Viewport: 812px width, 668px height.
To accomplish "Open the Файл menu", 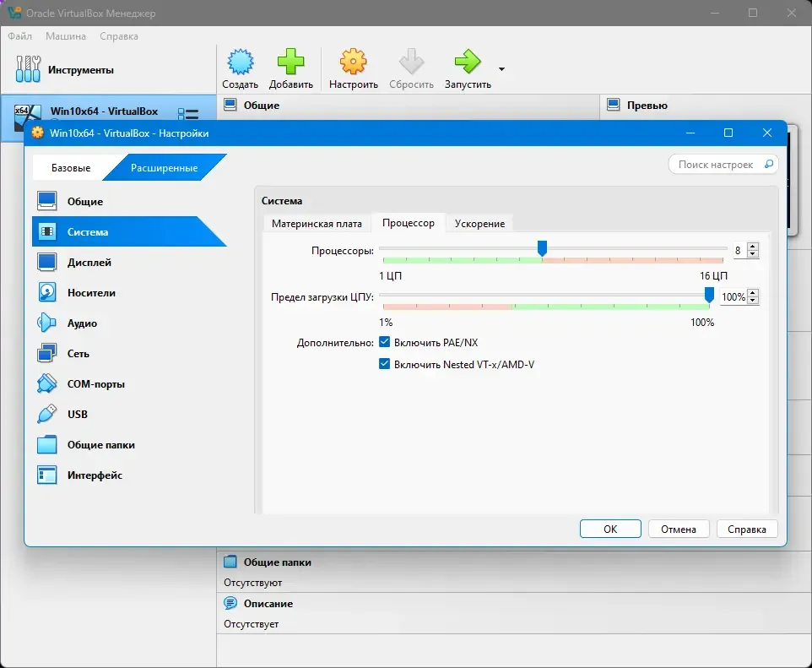I will click(x=19, y=36).
